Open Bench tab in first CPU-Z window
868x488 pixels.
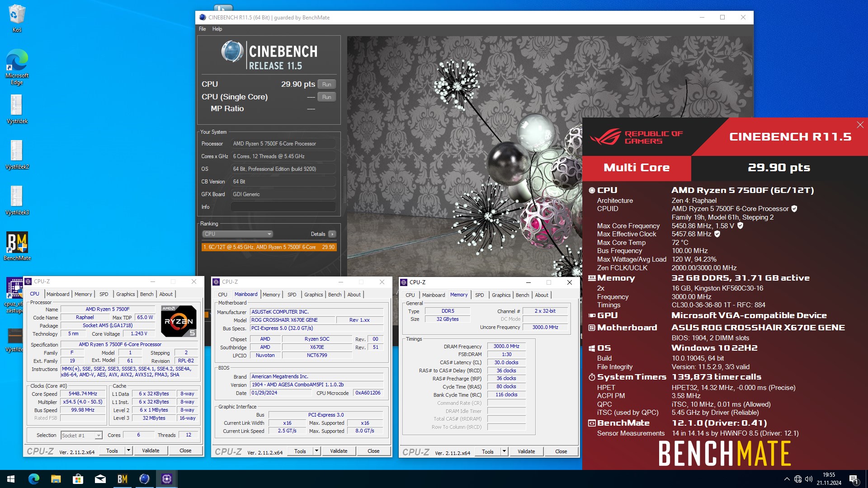point(146,294)
